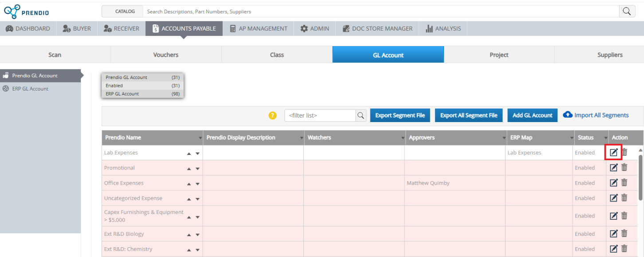The width and height of the screenshot is (644, 257).
Task: Click the trash icon for Uncategorized Expense
Action: [x=624, y=198]
